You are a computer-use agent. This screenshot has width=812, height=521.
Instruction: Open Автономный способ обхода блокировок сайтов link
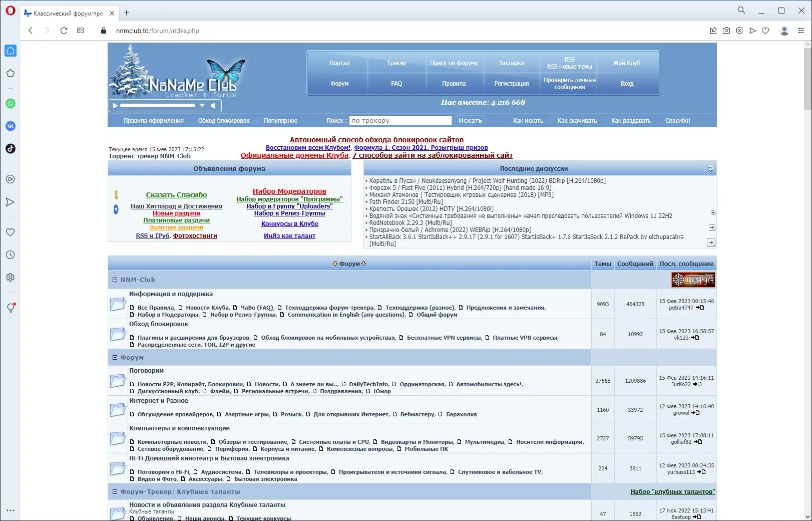[x=376, y=140]
